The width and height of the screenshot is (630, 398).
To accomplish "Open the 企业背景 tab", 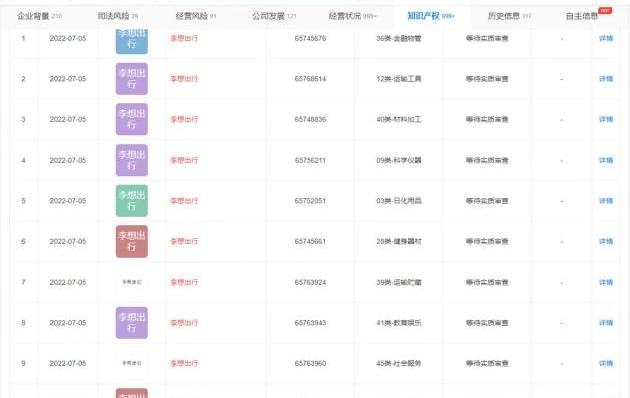I will pyautogui.click(x=39, y=16).
